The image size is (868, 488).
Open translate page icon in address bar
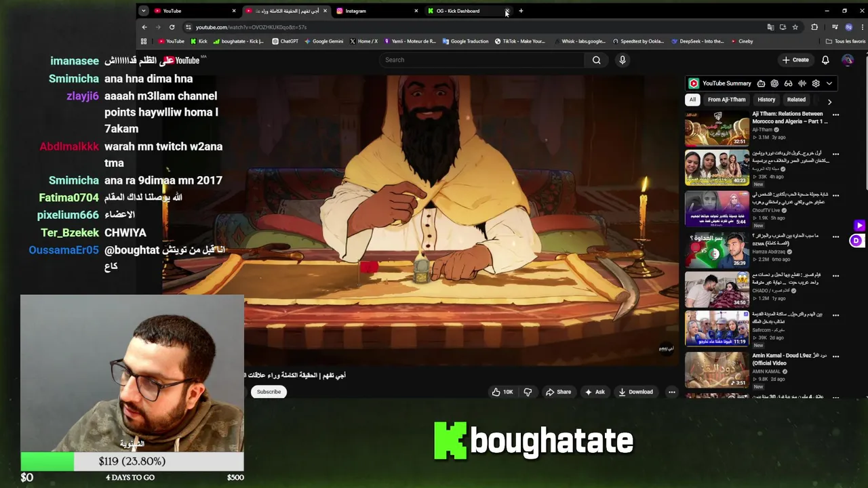click(770, 27)
